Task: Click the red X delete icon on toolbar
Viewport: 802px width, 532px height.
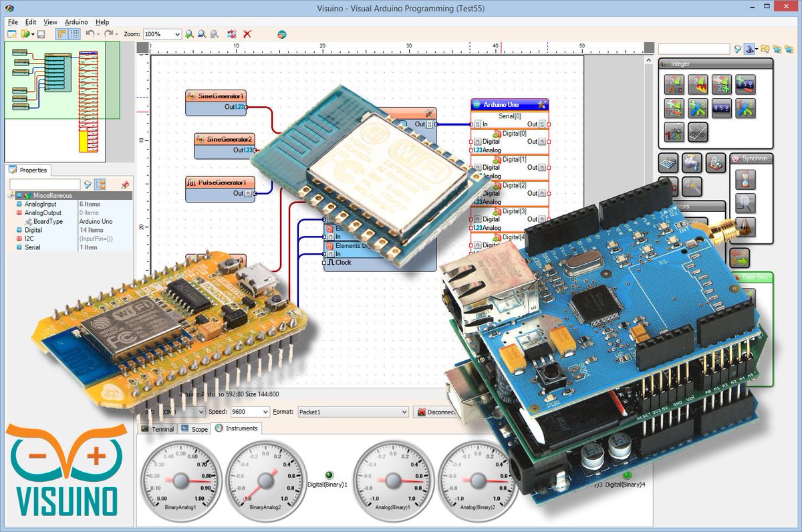Action: 246,34
